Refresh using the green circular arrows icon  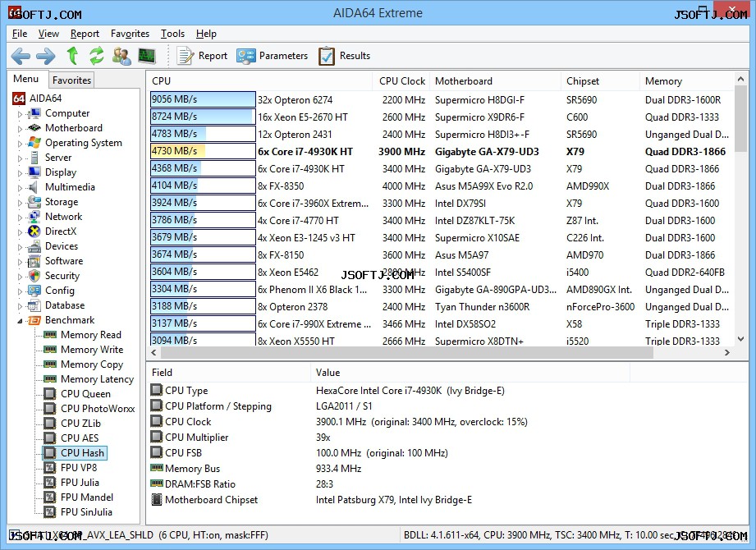pyautogui.click(x=96, y=56)
